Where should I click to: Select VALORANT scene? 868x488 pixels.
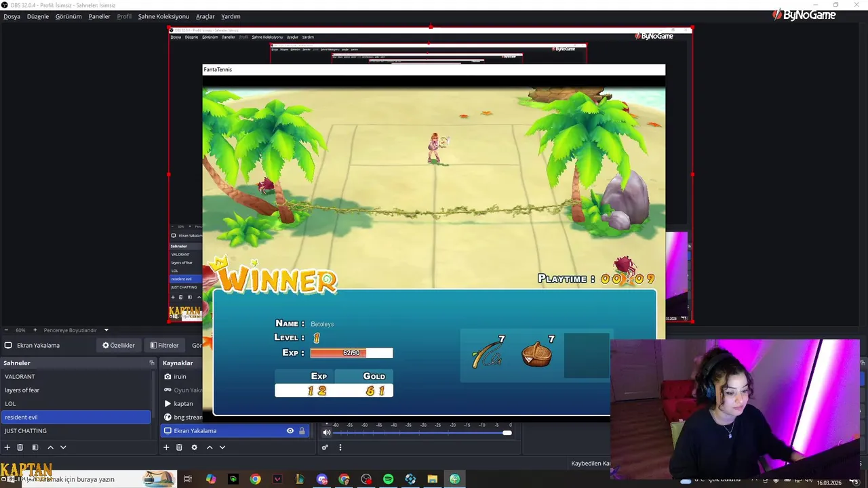coord(76,377)
